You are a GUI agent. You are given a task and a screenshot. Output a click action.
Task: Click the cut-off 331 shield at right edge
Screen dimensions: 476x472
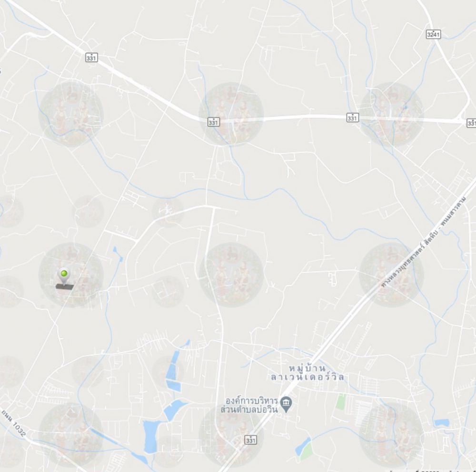coord(471,123)
